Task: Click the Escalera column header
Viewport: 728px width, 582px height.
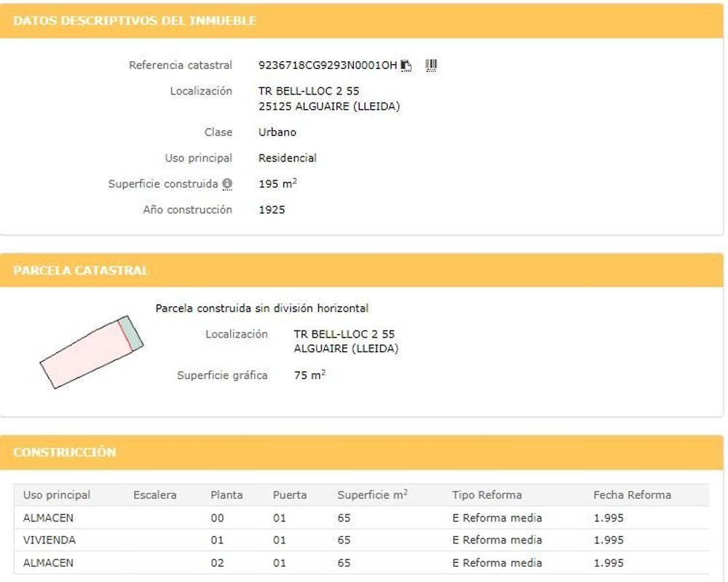Action: coord(154,495)
